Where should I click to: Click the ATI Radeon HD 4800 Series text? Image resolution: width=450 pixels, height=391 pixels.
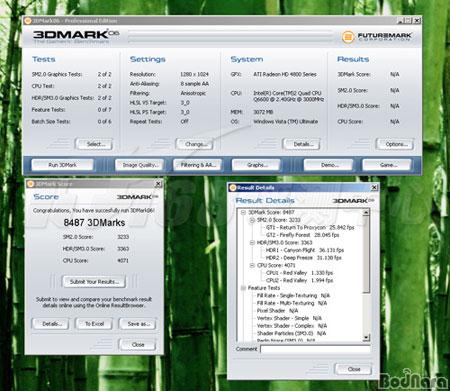point(285,74)
